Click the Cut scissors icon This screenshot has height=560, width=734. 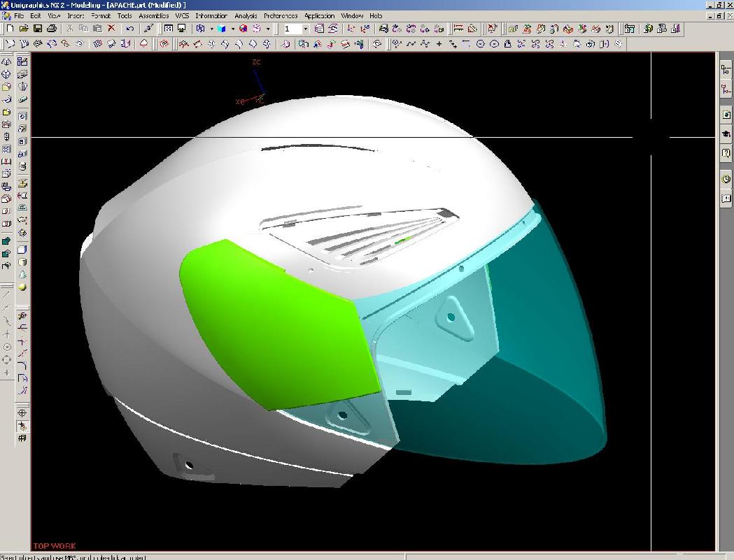(70, 29)
